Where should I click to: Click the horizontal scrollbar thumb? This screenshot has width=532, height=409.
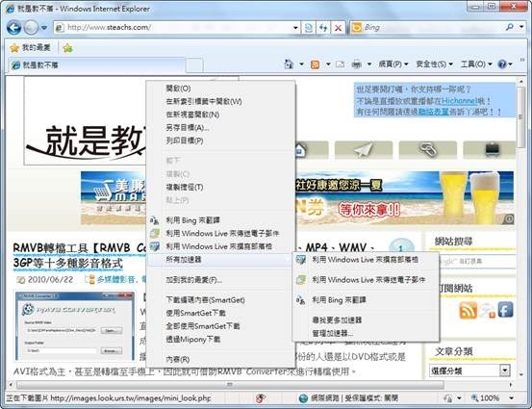coord(230,385)
